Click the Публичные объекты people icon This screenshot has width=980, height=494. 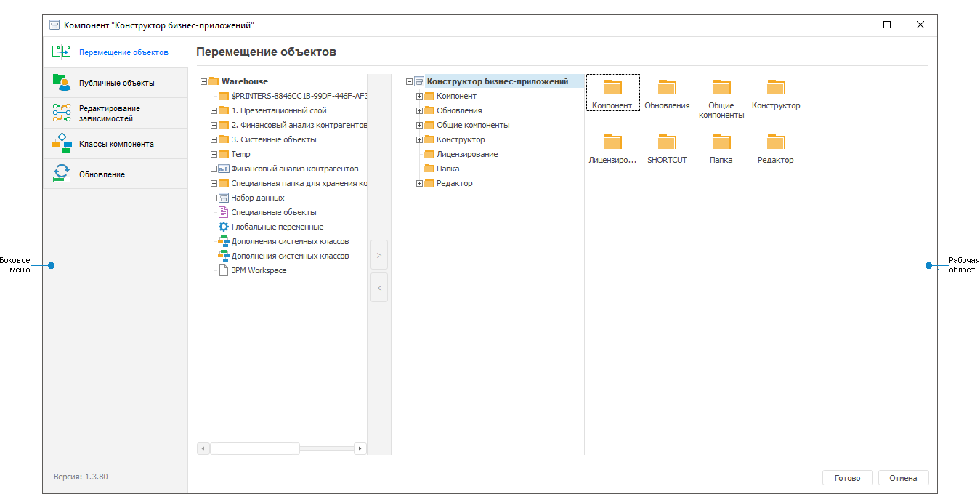62,81
